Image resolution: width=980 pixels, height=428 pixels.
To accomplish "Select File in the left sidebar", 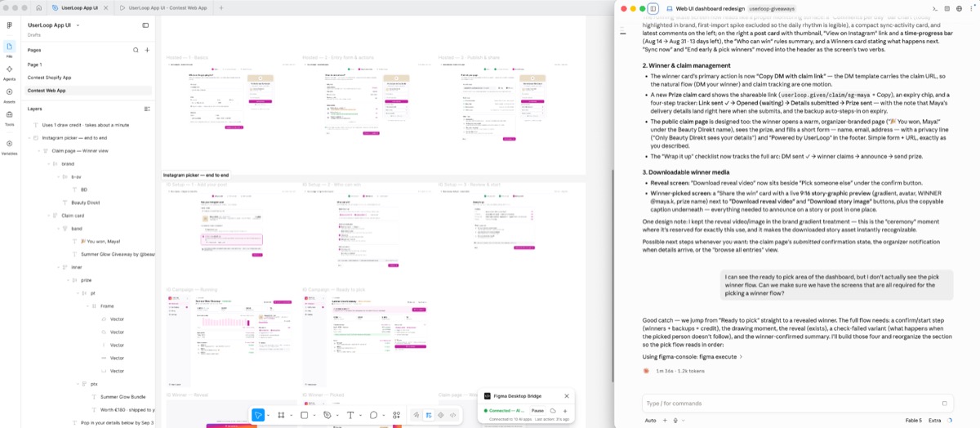I will [x=9, y=49].
